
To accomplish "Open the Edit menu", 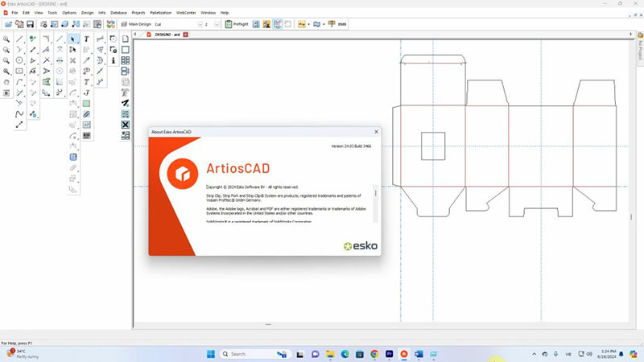I will tap(26, 13).
